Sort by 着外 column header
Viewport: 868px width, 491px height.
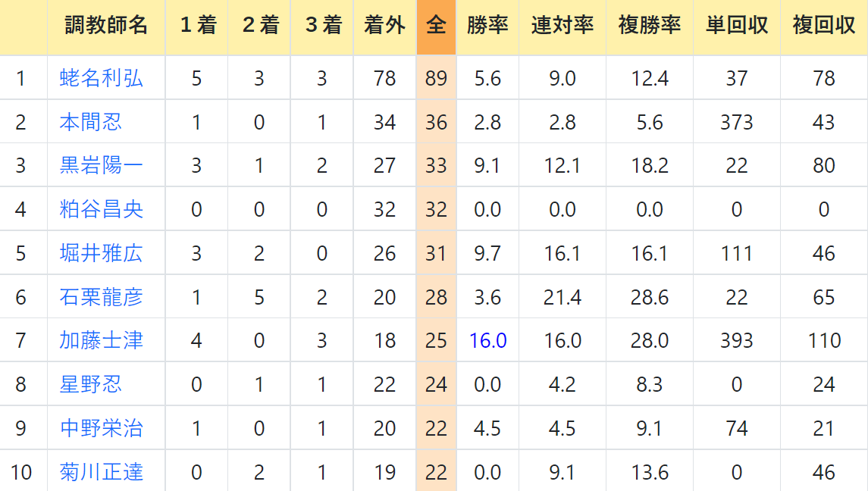point(385,26)
